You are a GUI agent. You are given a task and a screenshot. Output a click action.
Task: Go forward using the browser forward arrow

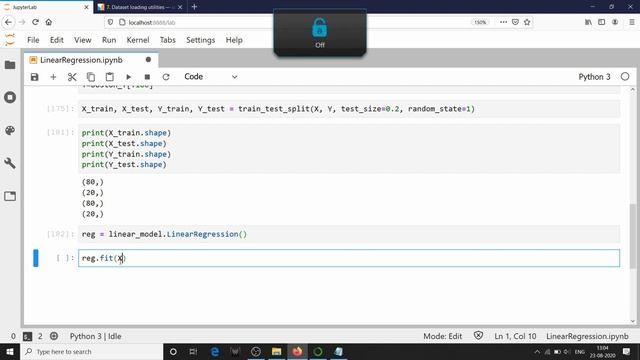(22, 22)
